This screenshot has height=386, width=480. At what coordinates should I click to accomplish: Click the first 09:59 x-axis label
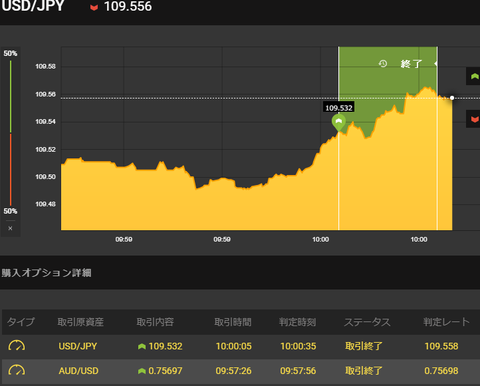pyautogui.click(x=124, y=239)
